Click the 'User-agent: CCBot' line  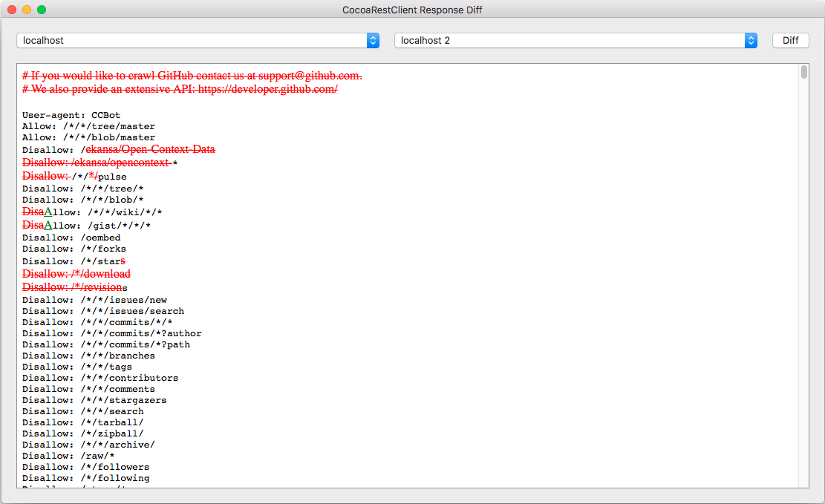[x=71, y=115]
